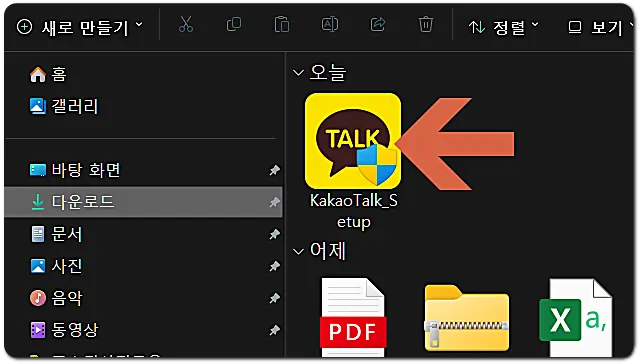This screenshot has width=639, height=364.
Task: Select the zipped folder under 어제
Action: [x=467, y=318]
